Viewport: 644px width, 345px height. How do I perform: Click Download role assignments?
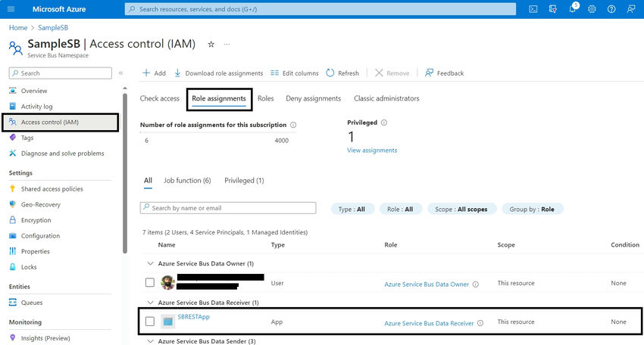(218, 73)
